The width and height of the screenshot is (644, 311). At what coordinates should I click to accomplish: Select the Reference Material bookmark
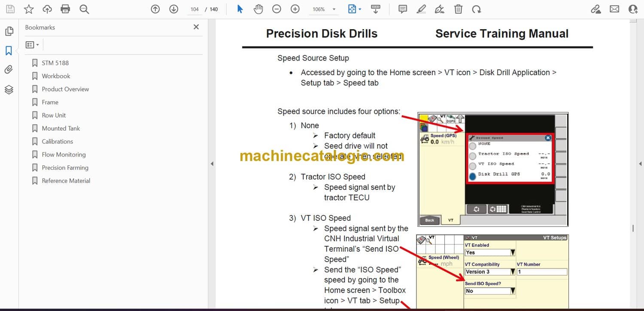(x=66, y=181)
